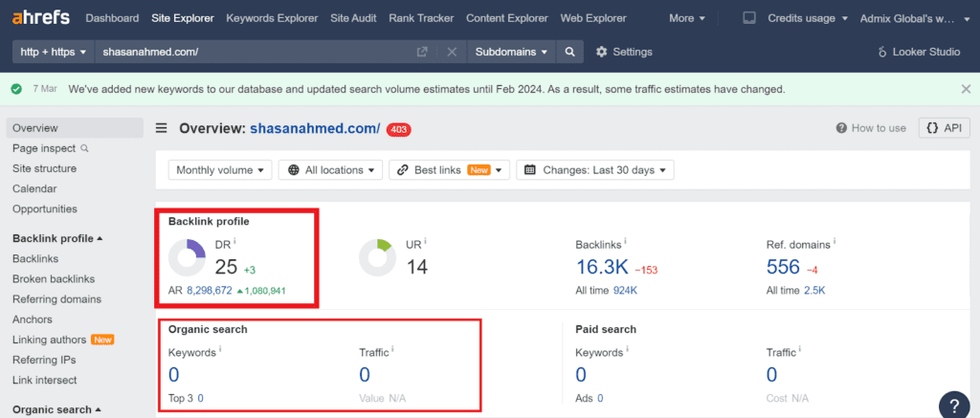Click Organic search Traffic info icon
The height and width of the screenshot is (418, 980).
click(393, 349)
